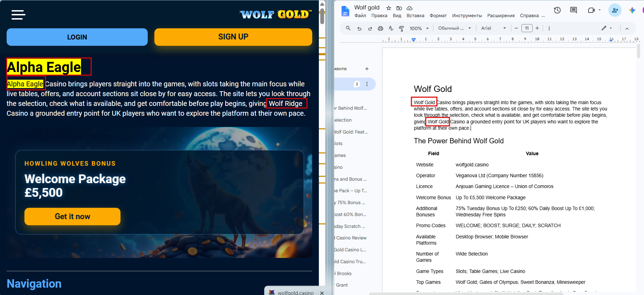
Task: Jump to 'Casino Review' outline heading
Action: tap(351, 238)
